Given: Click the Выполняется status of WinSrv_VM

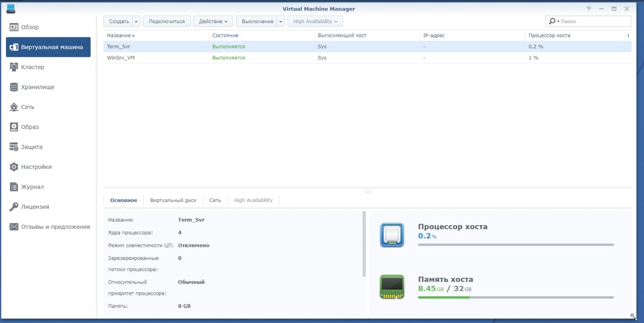Looking at the screenshot, I should (x=229, y=58).
